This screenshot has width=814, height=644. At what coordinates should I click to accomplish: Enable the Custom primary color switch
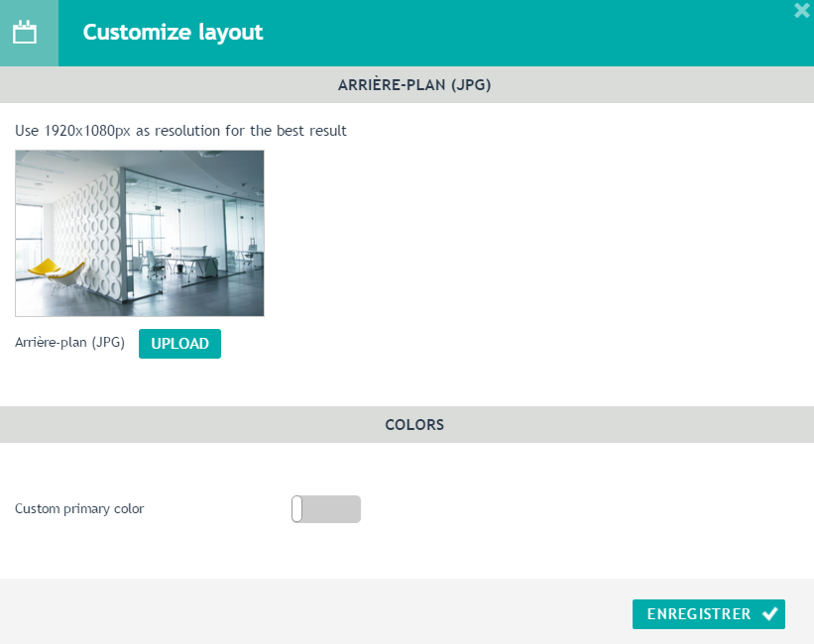tap(326, 509)
